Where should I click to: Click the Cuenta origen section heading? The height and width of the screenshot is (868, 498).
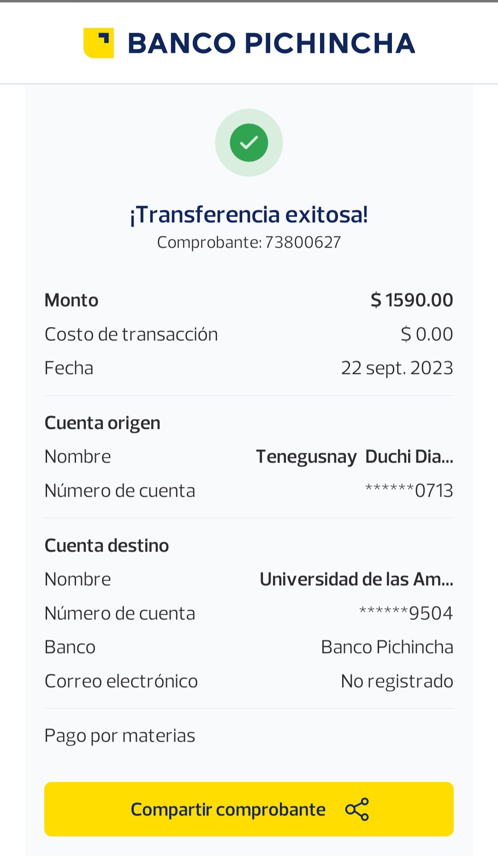(x=102, y=423)
